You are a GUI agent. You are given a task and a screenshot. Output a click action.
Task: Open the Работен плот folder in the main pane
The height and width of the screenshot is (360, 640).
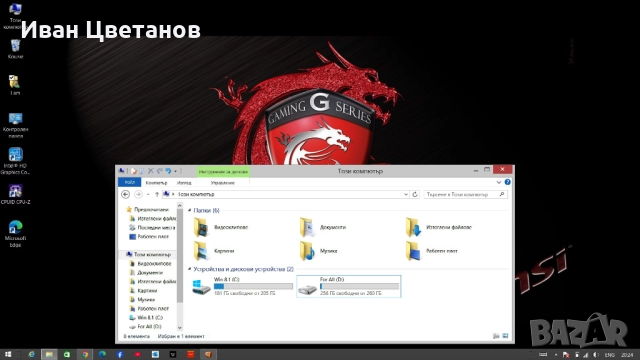[432, 251]
